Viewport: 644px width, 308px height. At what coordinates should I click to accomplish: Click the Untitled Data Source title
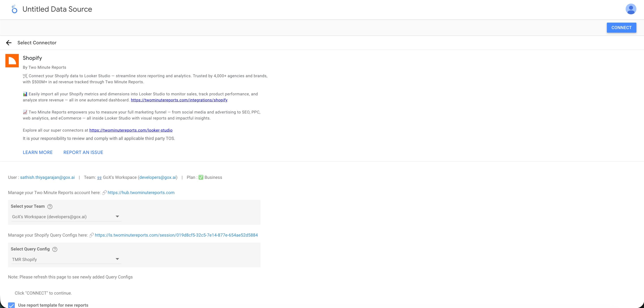57,9
